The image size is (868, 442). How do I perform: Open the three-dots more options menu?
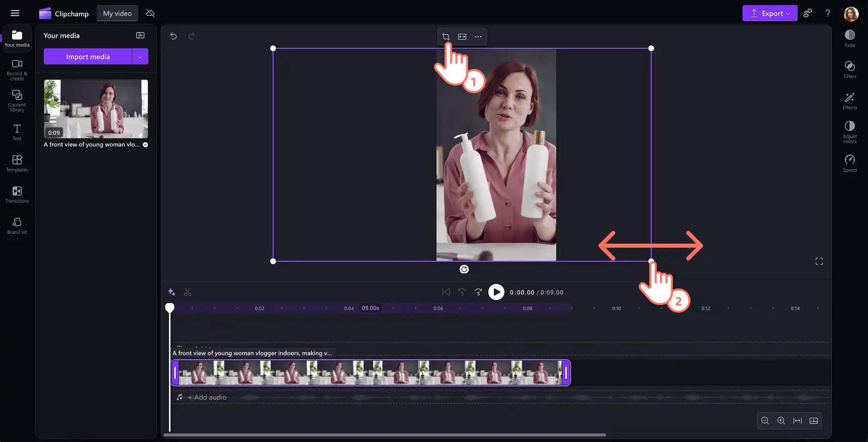click(x=478, y=37)
